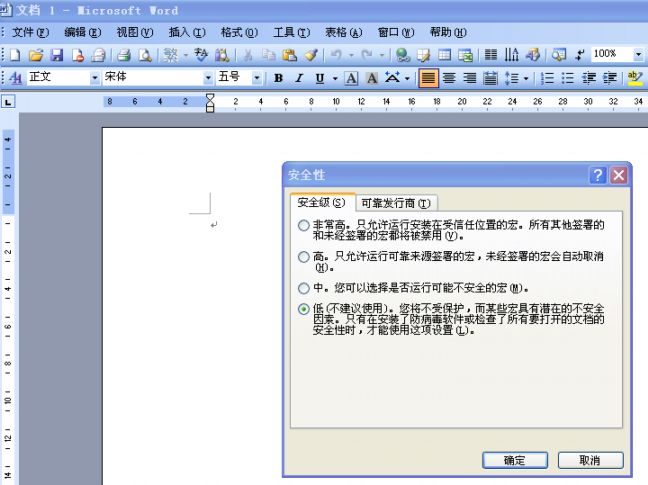Click the Cut scissors icon
Image resolution: width=648 pixels, height=485 pixels.
(x=248, y=55)
